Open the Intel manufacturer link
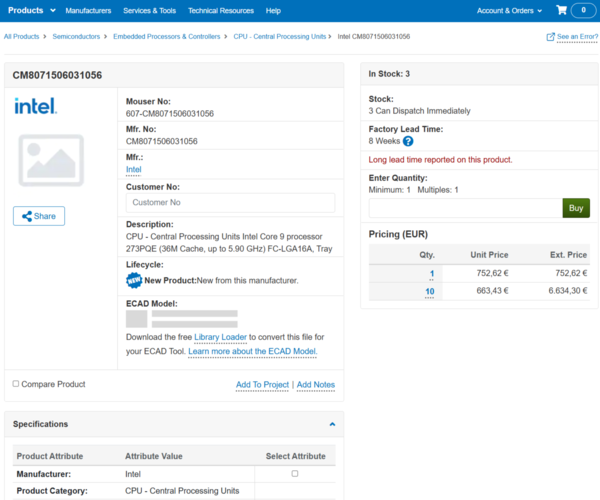Viewport: 600px width, 500px height. coord(134,169)
